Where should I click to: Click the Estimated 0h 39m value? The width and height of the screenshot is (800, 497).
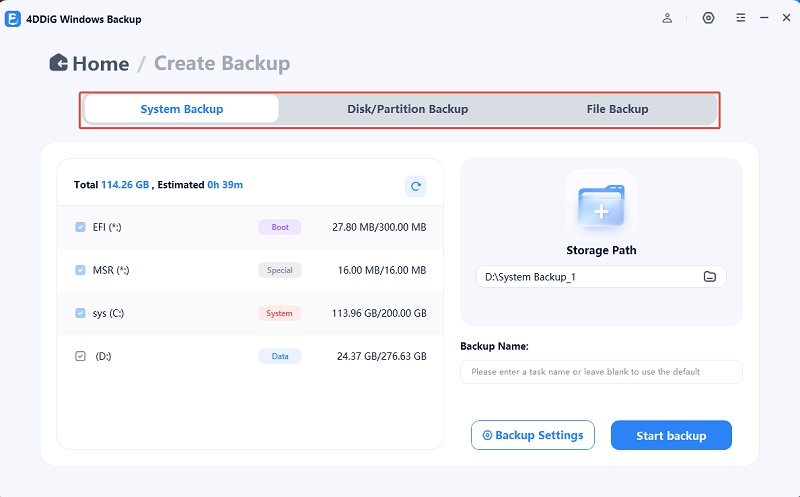pyautogui.click(x=225, y=185)
